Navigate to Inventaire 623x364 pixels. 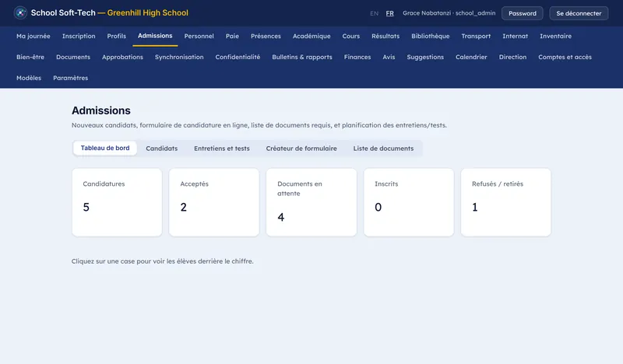pyautogui.click(x=555, y=36)
